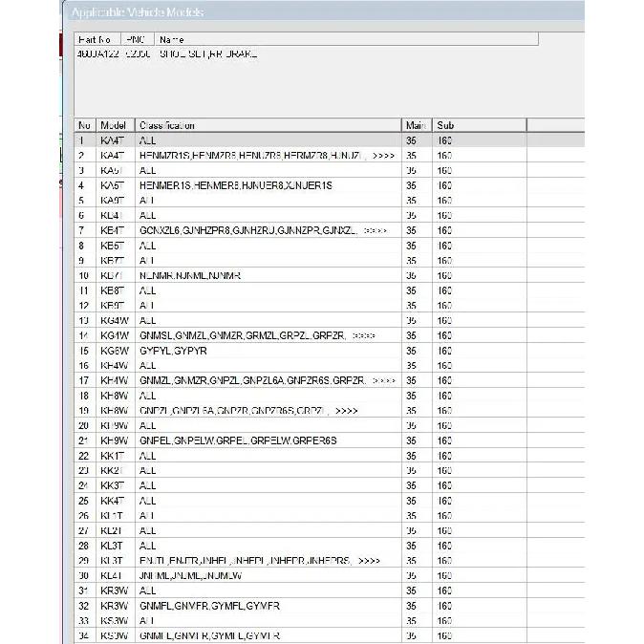
Task: Click the PNC header field
Action: (x=138, y=39)
